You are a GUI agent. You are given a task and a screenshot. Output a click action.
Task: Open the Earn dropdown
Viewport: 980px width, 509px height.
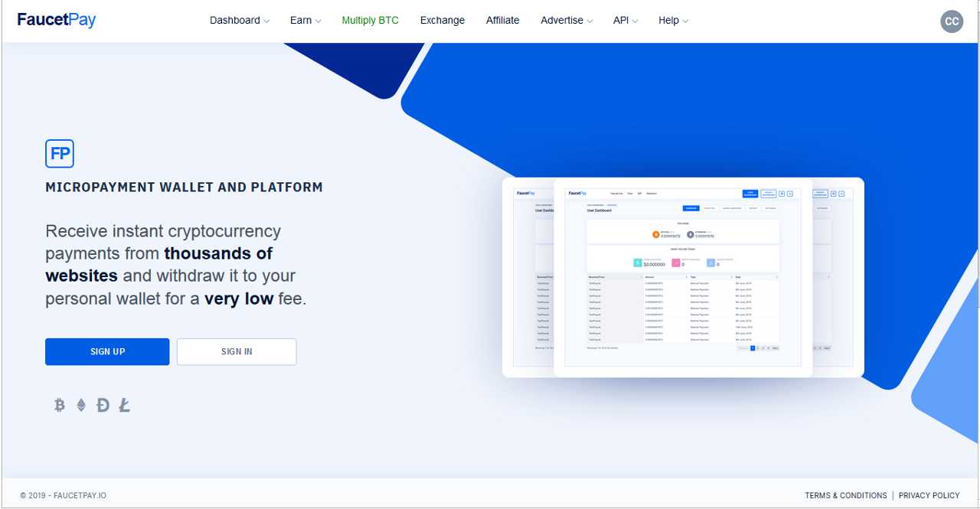[304, 21]
